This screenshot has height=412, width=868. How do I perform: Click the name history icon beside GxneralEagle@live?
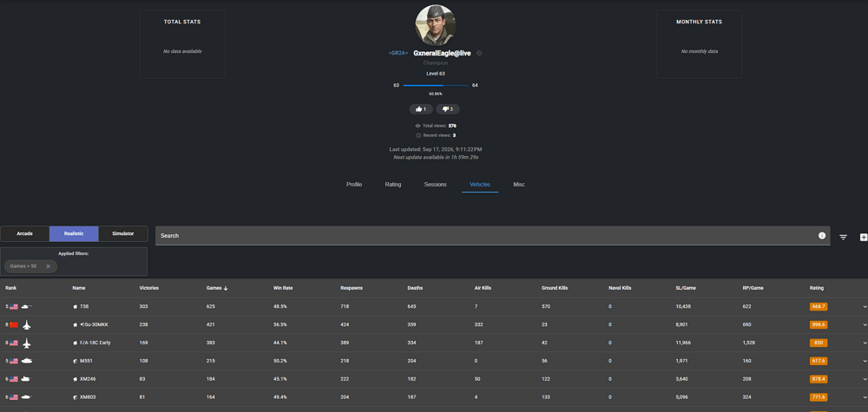click(479, 53)
